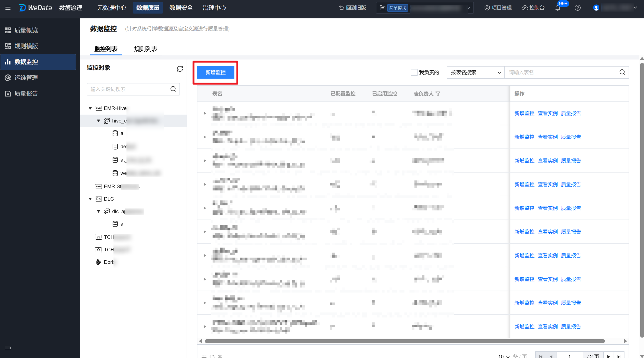Open the 按表名搜索 dropdown
This screenshot has width=644, height=358.
[476, 72]
